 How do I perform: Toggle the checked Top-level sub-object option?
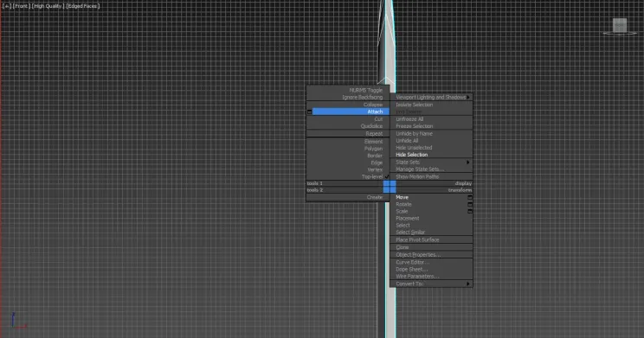coord(372,177)
